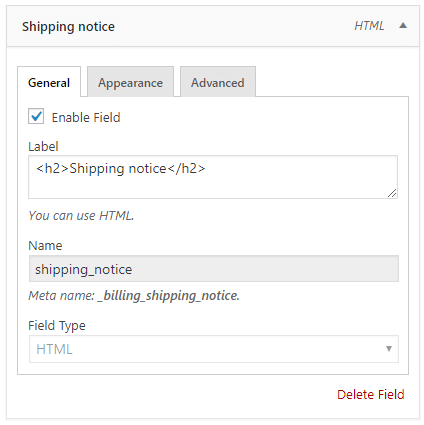Uncheck the Enable Field checkbox
424x425 pixels.
pos(36,117)
